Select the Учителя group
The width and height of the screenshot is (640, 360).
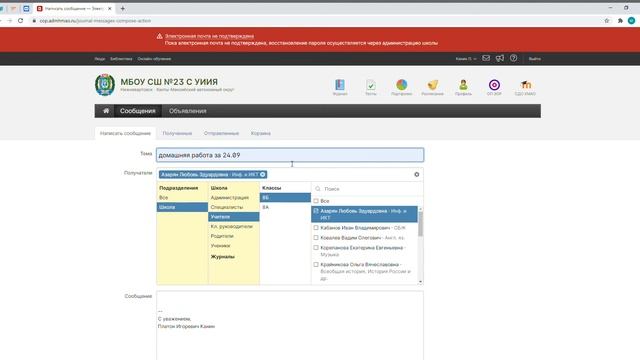click(x=233, y=217)
